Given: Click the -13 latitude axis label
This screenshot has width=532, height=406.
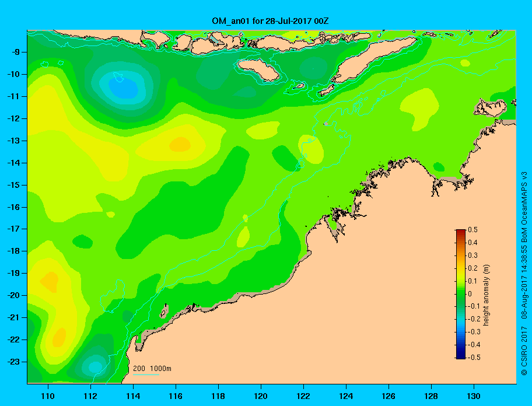Looking at the screenshot, I should (x=13, y=141).
